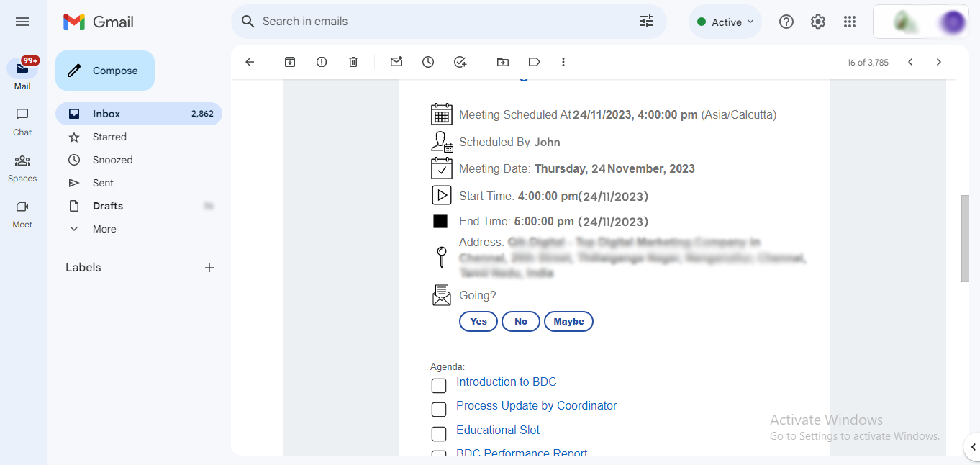The height and width of the screenshot is (465, 980).
Task: Click the vertical scrollbar thumb in the email
Action: 965,238
